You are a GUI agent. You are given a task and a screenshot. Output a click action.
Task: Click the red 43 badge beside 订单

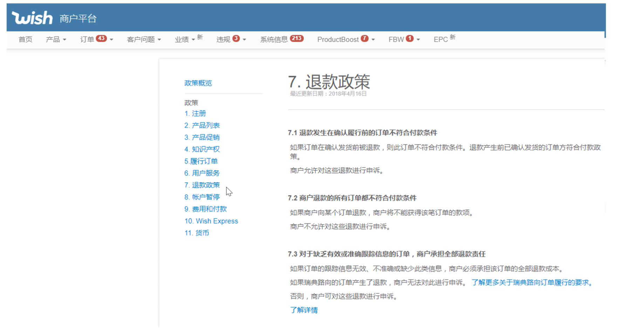(x=101, y=38)
